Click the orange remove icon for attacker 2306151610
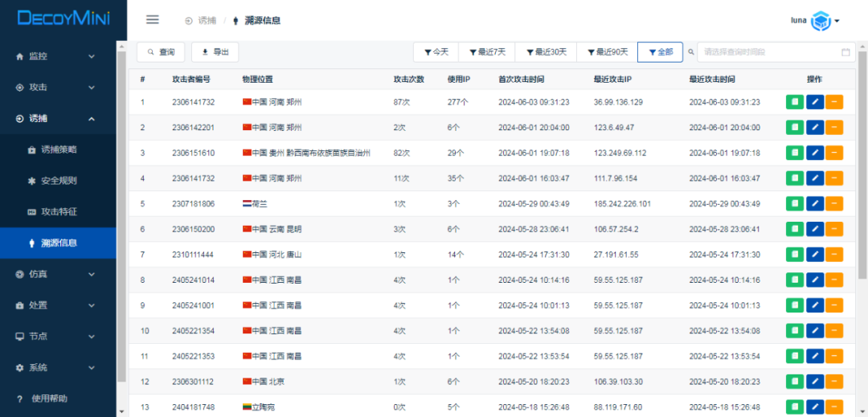The width and height of the screenshot is (868, 417). click(834, 153)
